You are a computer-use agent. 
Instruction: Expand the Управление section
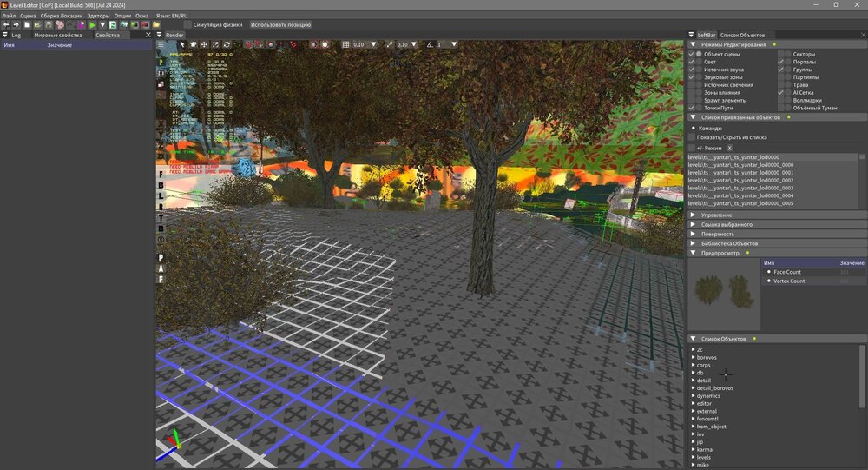[693, 215]
